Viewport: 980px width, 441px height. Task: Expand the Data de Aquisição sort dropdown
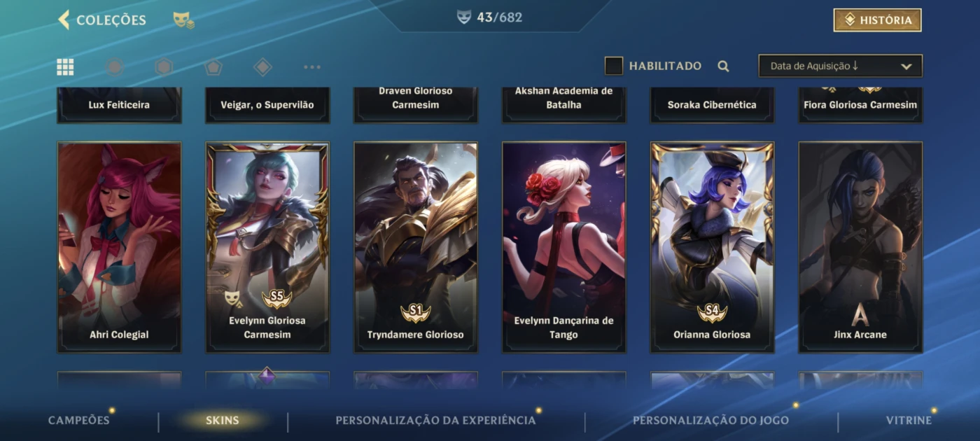[841, 66]
